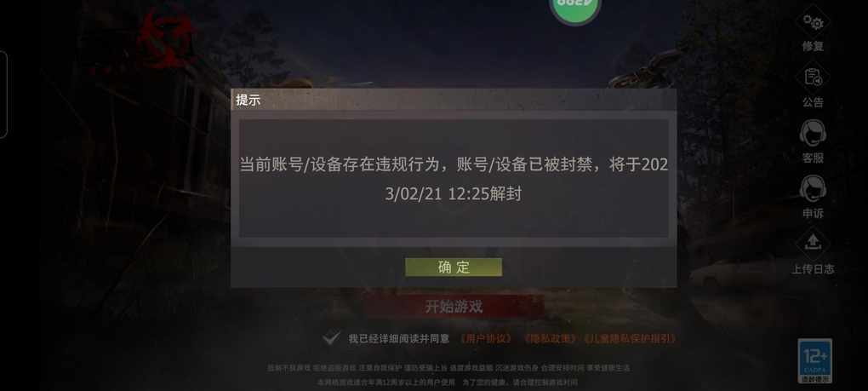Tap the green floating circle at top

click(575, 9)
